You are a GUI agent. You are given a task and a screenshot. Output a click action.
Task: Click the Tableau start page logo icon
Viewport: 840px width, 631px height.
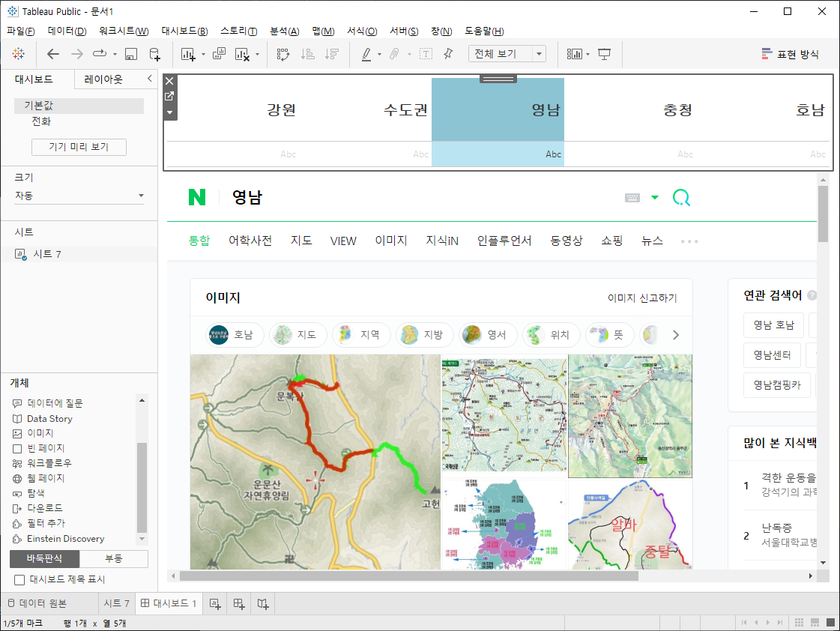tap(18, 53)
